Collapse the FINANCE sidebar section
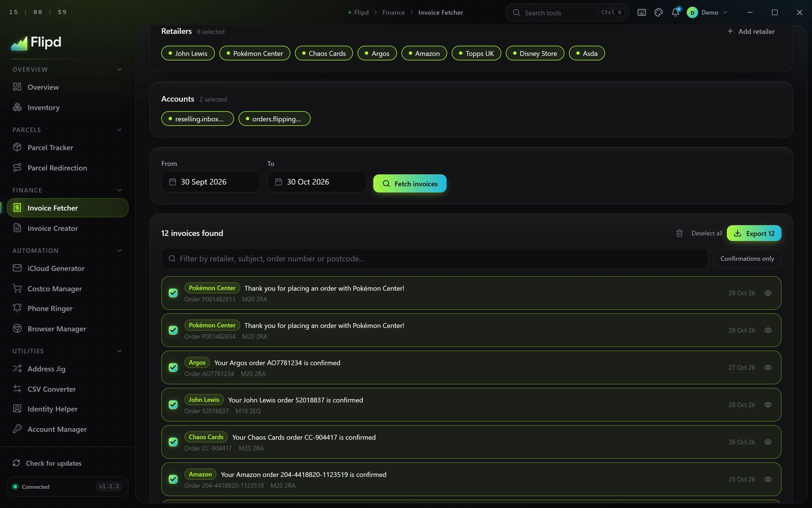Screen dimensions: 812x508 point(120,190)
